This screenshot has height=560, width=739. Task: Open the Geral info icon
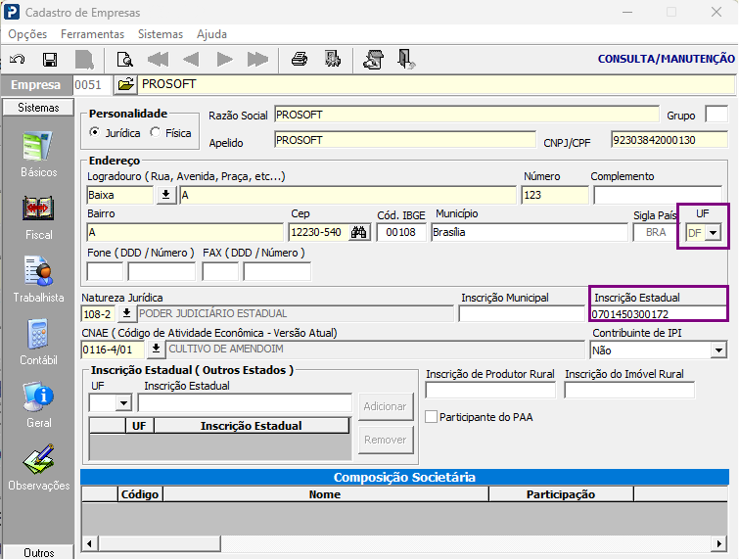pyautogui.click(x=38, y=397)
